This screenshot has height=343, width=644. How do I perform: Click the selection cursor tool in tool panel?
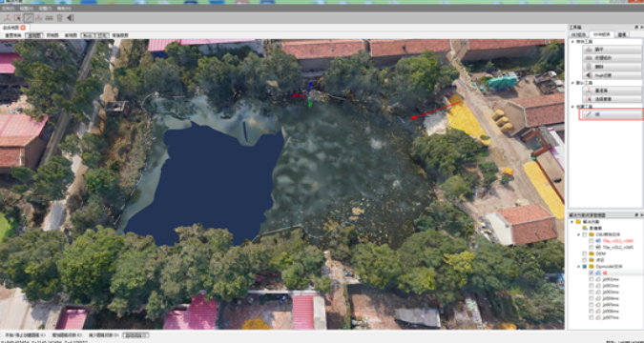pos(612,99)
